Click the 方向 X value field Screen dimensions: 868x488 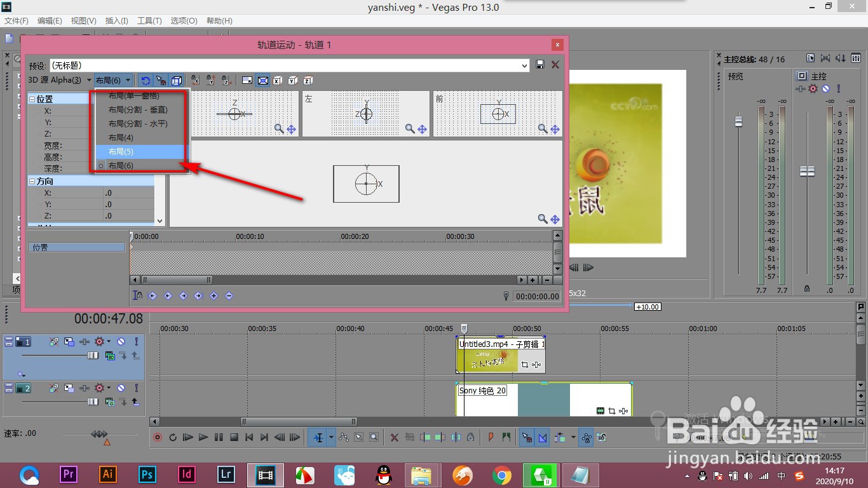(129, 193)
